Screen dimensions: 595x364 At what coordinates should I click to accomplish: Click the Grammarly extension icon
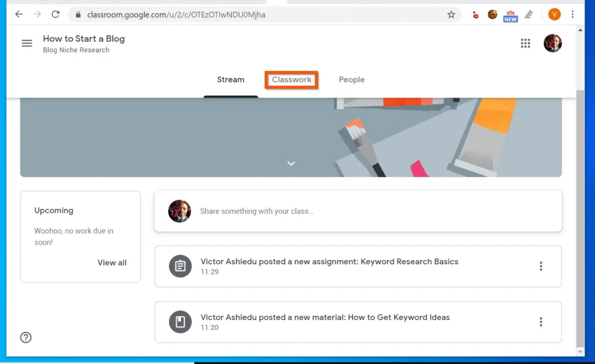click(529, 14)
